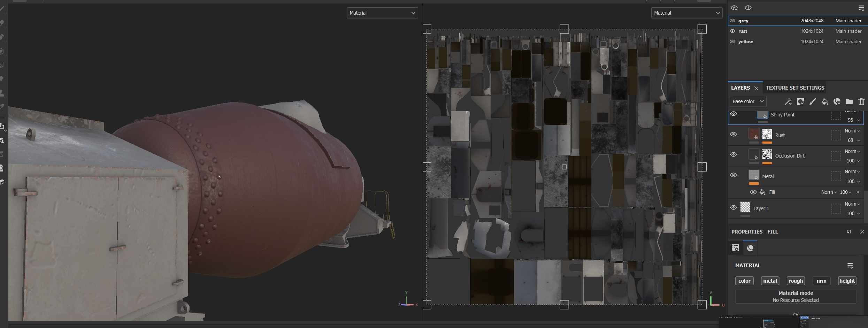Toggle the height channel button
Viewport: 868px width, 328px height.
pyautogui.click(x=847, y=281)
